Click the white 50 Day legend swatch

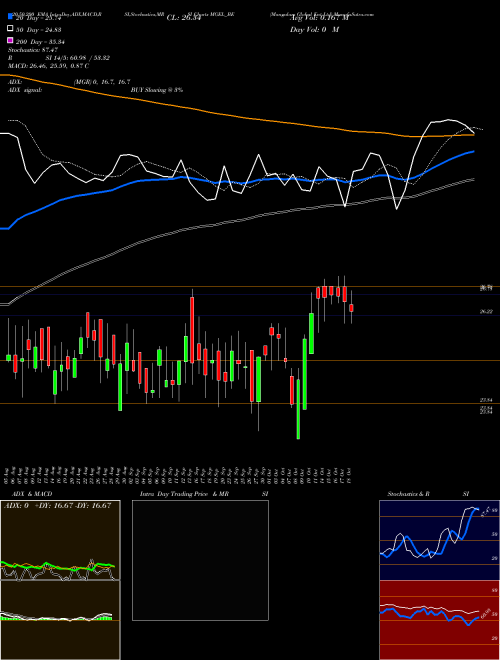point(10,29)
